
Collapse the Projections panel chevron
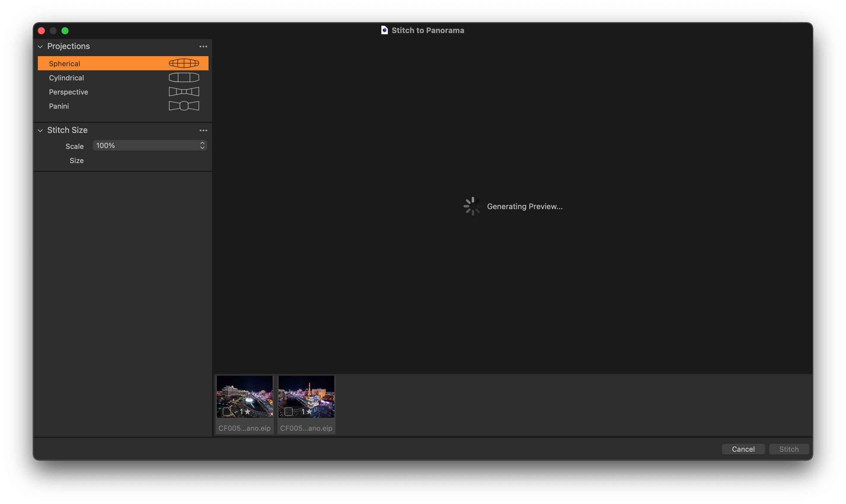40,46
